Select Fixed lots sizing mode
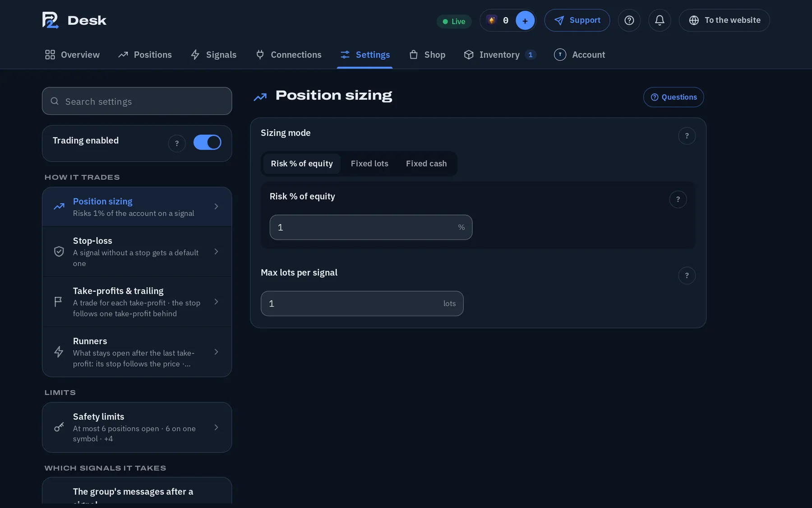 tap(369, 163)
